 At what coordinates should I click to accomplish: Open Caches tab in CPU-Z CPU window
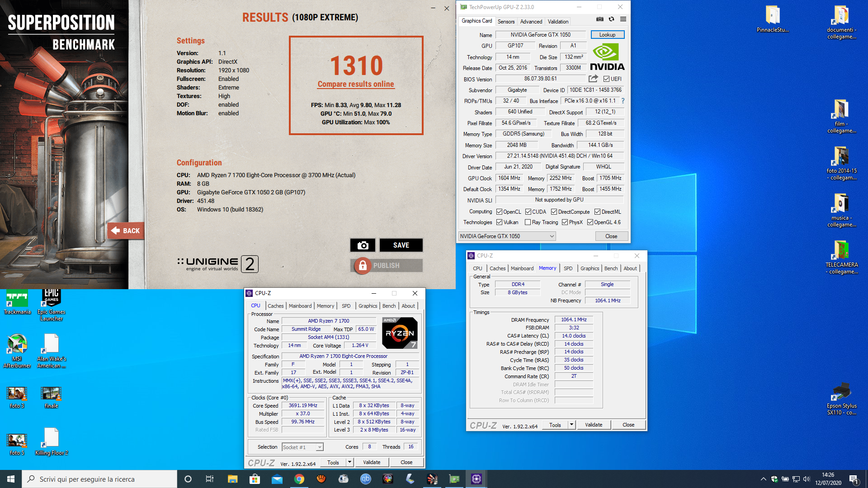(x=275, y=306)
